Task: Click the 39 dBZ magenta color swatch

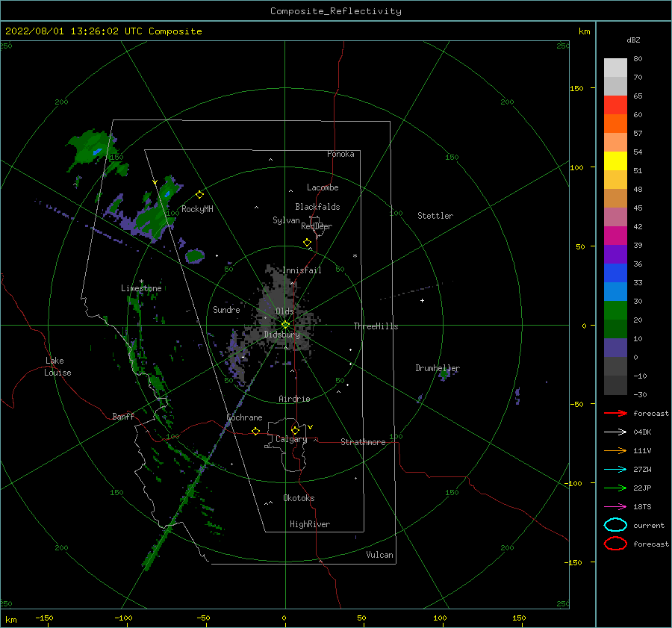Action: [x=615, y=236]
